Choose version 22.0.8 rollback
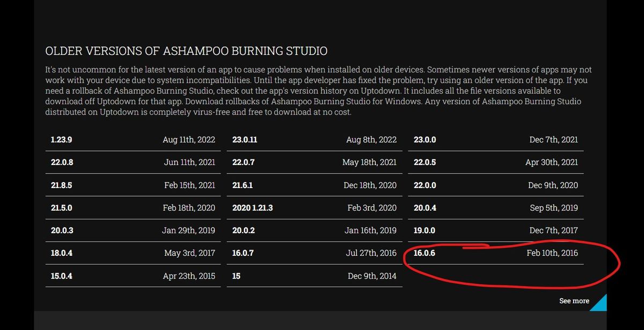This screenshot has width=644, height=330. point(62,162)
